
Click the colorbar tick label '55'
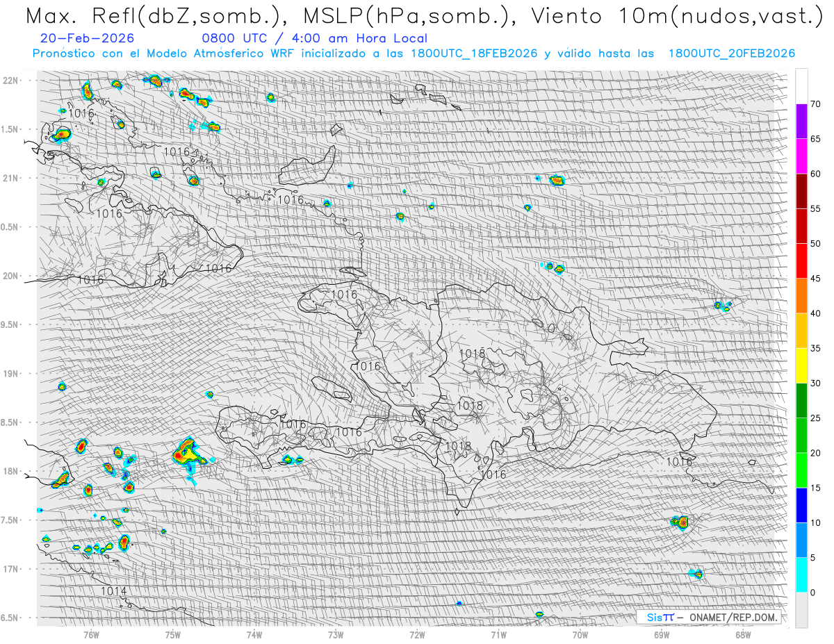815,209
